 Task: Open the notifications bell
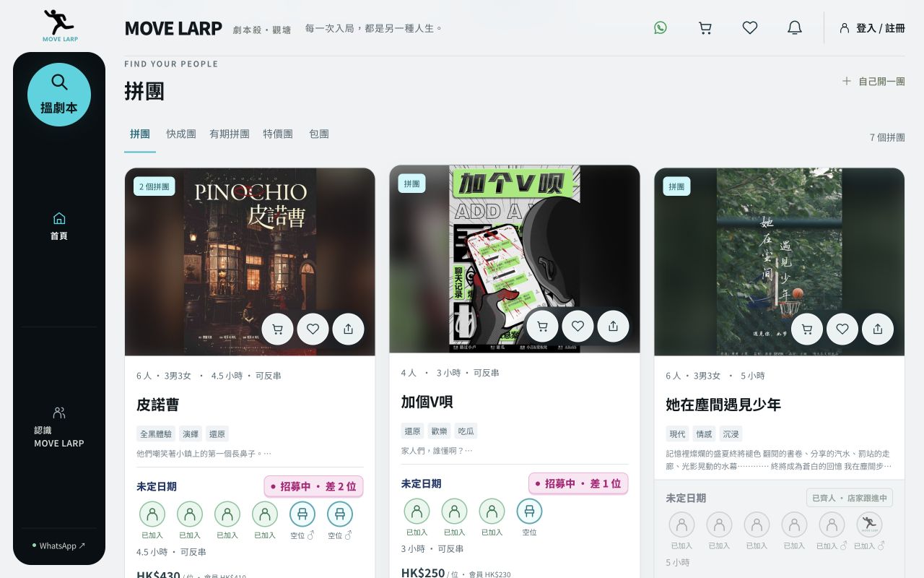coord(795,27)
